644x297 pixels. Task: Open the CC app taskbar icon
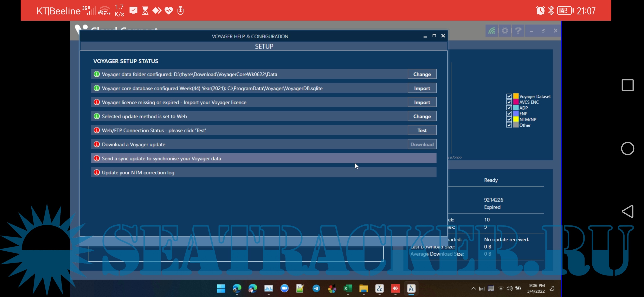coord(380,289)
